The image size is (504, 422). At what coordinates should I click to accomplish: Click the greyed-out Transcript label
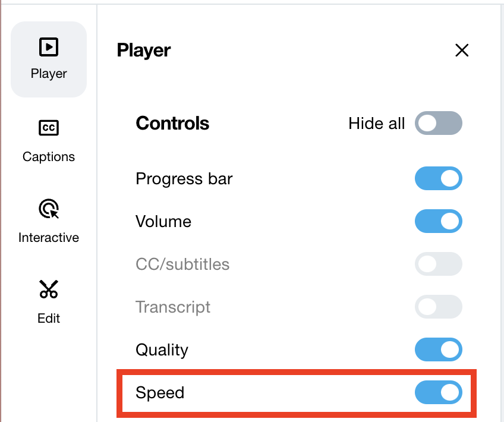click(x=173, y=307)
